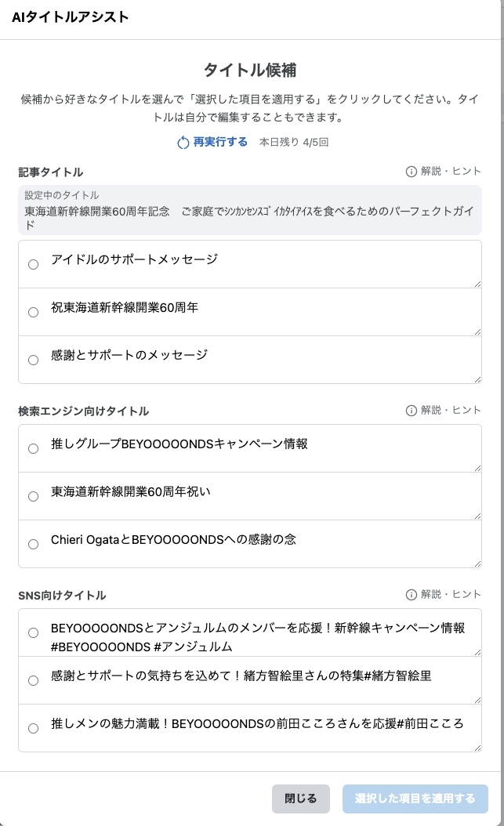This screenshot has height=826, width=504.
Task: Select 推しグループBEYOOOOONDSキャンペーン情報 radio
Action: pos(33,449)
